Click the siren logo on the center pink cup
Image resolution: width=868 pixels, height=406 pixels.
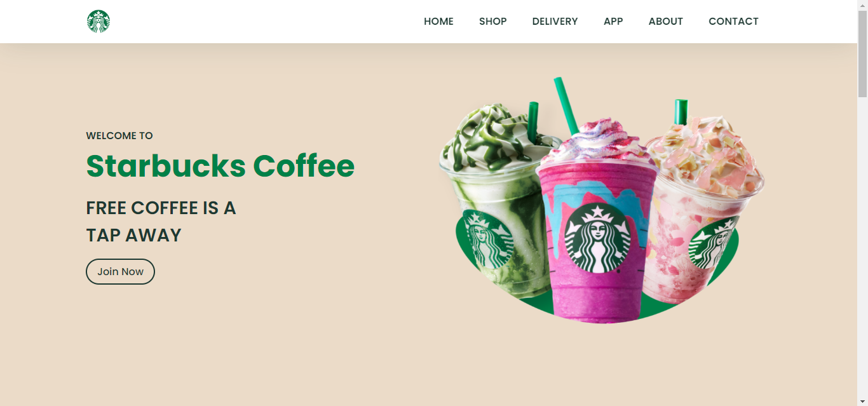[x=598, y=240]
